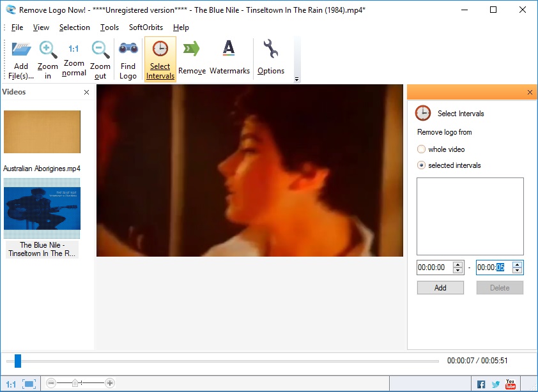Click The Blue Nile - Tinseltown file label

point(42,250)
